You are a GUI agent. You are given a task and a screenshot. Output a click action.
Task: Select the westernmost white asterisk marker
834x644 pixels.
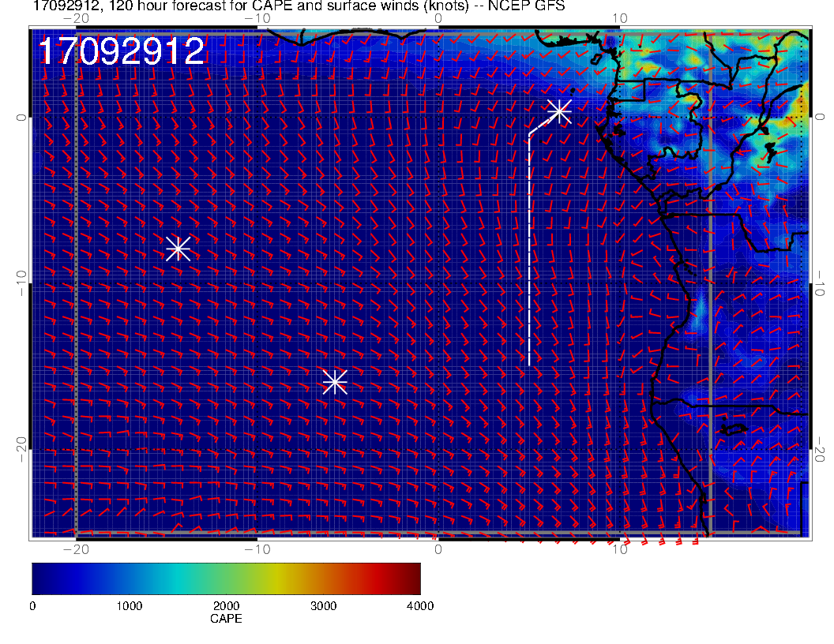pos(178,248)
